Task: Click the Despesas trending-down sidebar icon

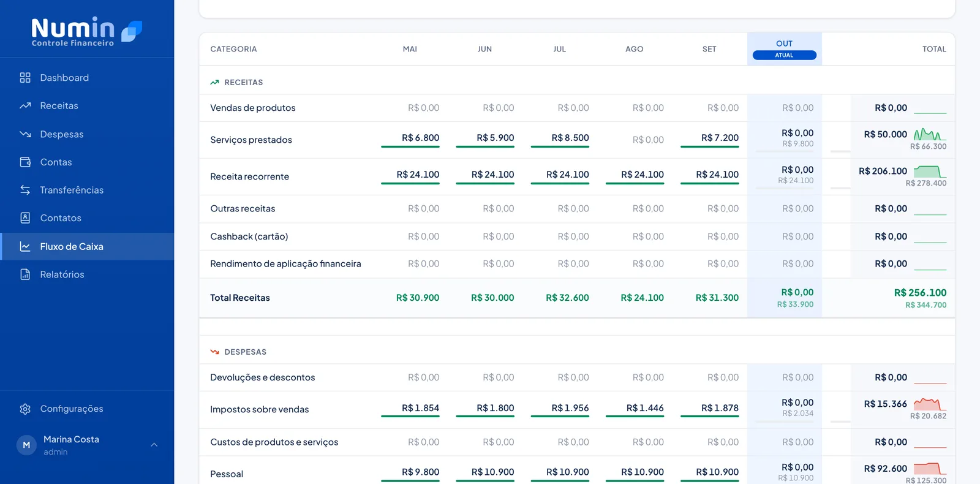Action: pos(25,134)
